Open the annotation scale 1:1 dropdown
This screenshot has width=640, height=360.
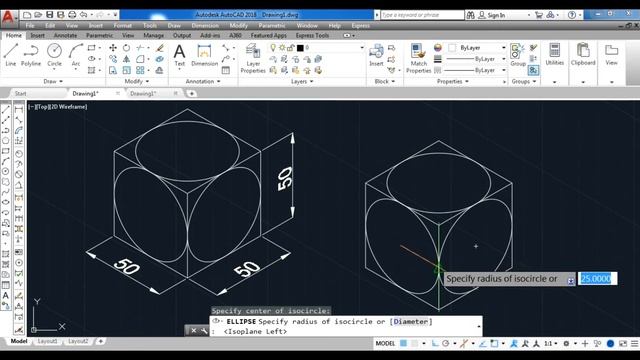[551, 344]
